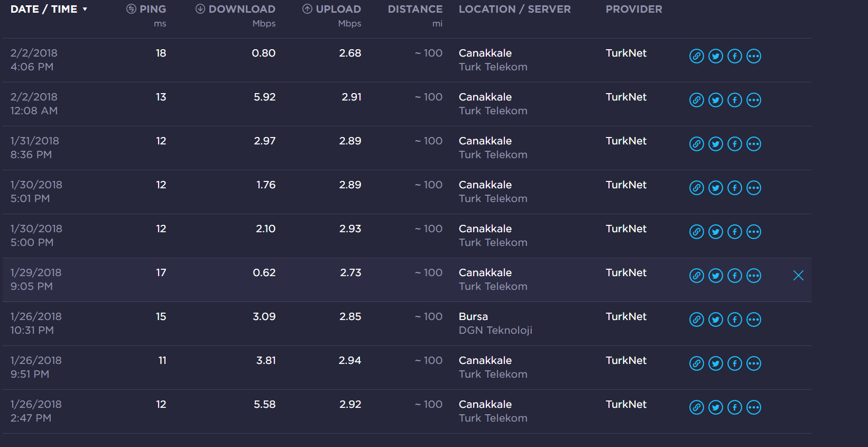The image size is (868, 447).
Task: Sort results by Upload column
Action: tap(332, 9)
